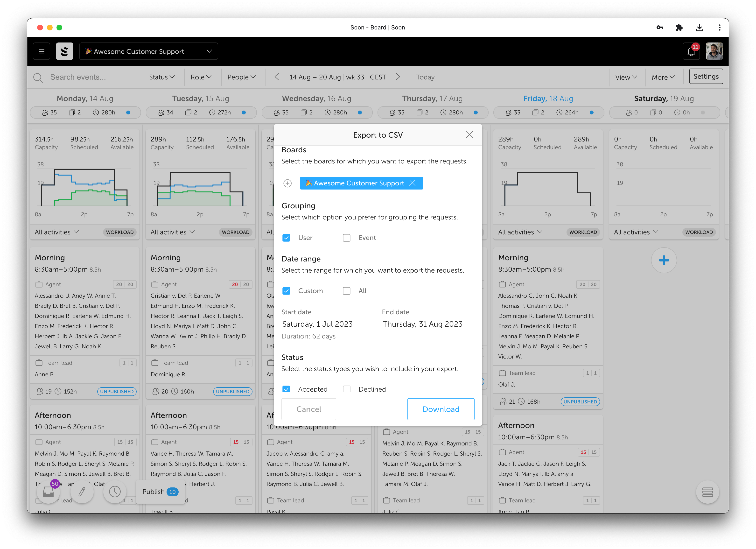The height and width of the screenshot is (549, 756).
Task: Open the inbox tray icon
Action: [48, 492]
